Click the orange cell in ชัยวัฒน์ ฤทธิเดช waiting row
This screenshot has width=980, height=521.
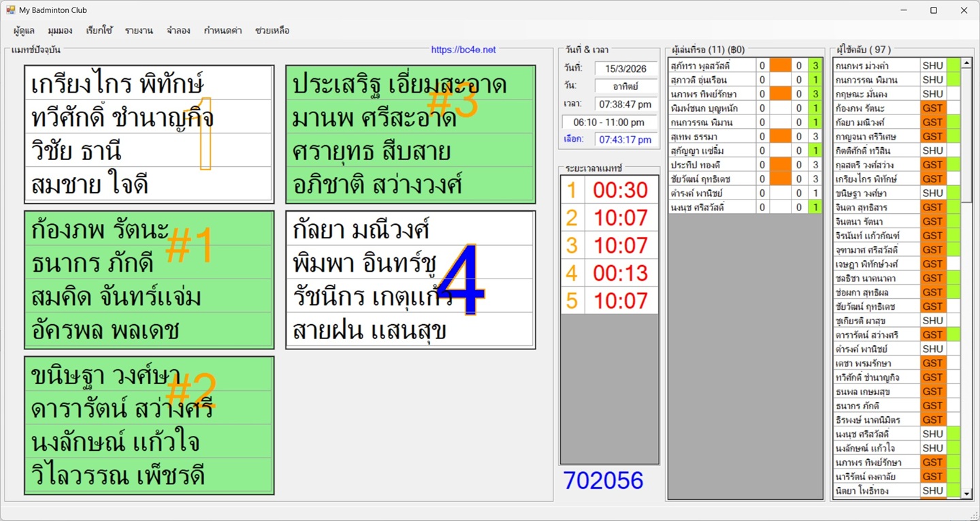pos(781,179)
